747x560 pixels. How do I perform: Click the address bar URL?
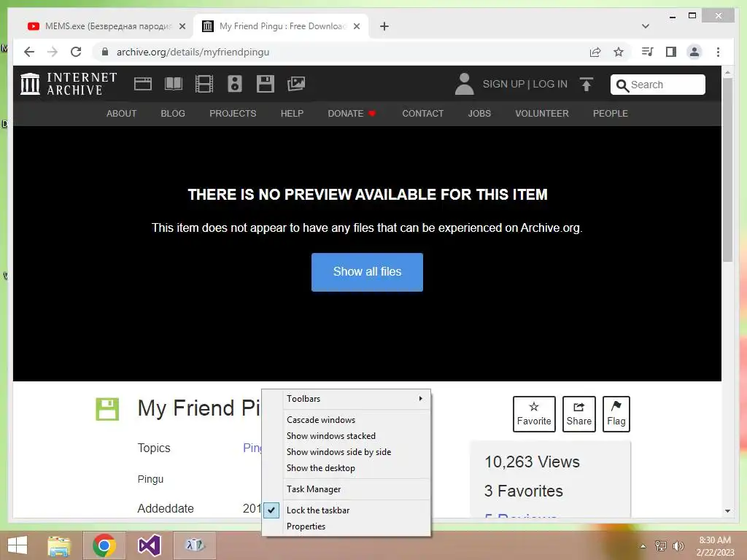tap(193, 52)
